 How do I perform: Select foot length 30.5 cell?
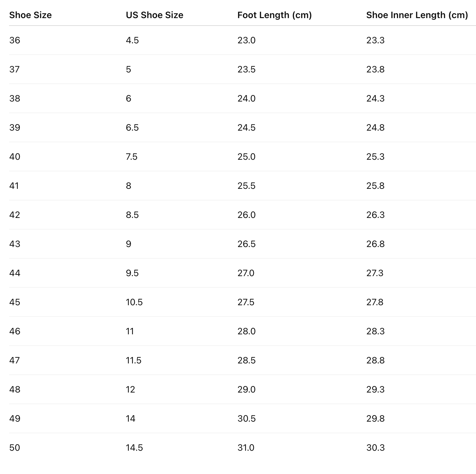246,419
